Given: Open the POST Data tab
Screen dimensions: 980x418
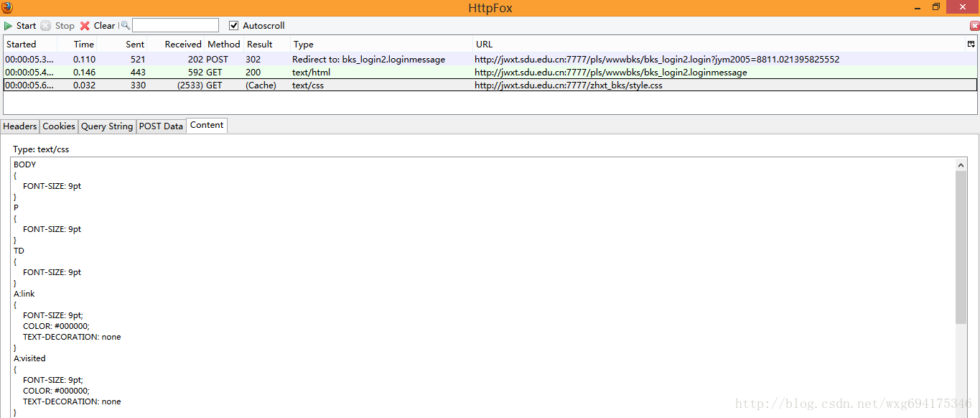Looking at the screenshot, I should click(x=161, y=126).
